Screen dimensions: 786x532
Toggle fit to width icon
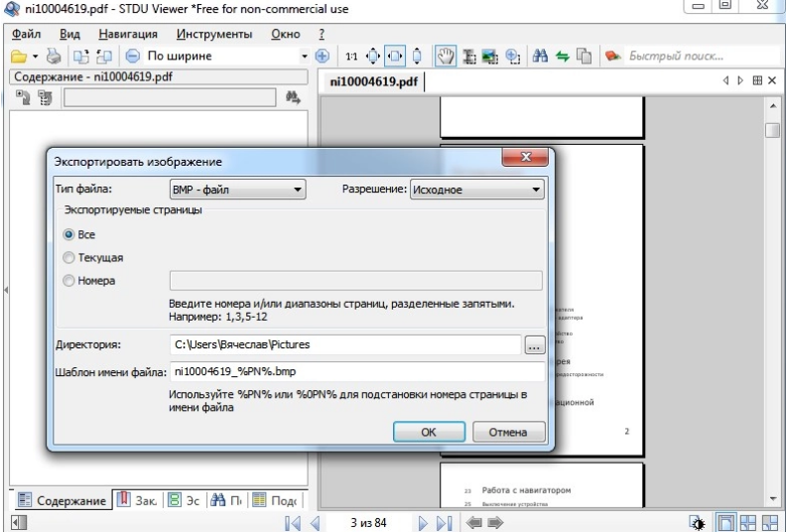pyautogui.click(x=395, y=56)
